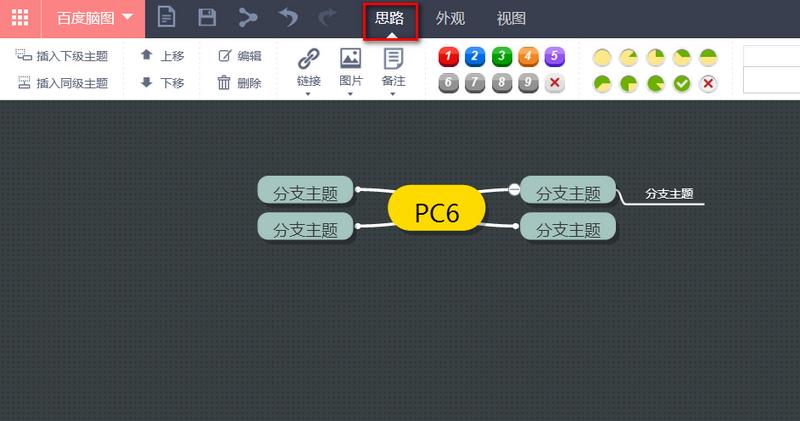The image size is (800, 421).
Task: Click lower input field at toolbar right
Action: click(x=771, y=80)
